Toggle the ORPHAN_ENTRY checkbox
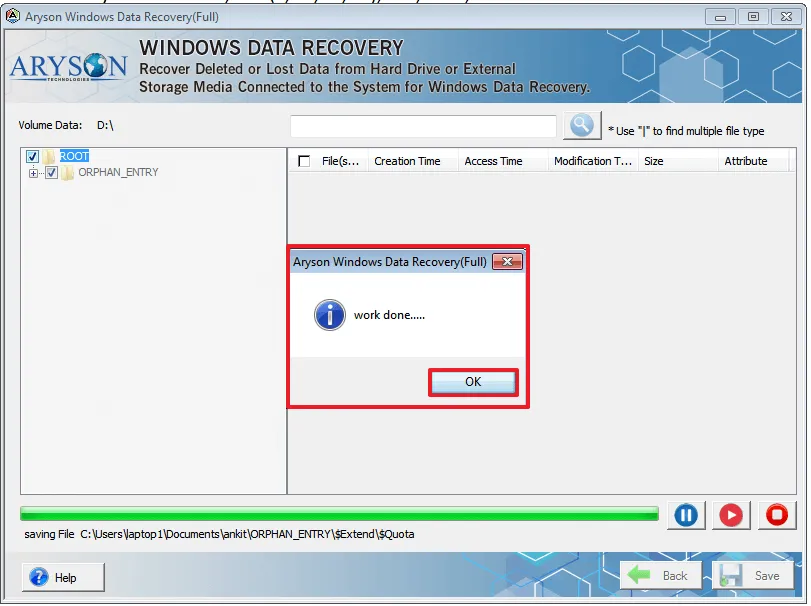This screenshot has width=811, height=606. (51, 173)
